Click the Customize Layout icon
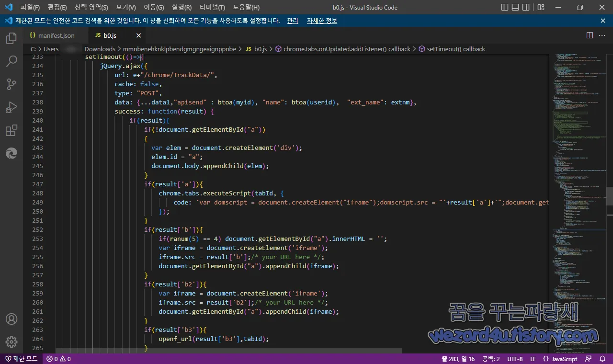Viewport: 613px width, 364px height. pyautogui.click(x=541, y=7)
